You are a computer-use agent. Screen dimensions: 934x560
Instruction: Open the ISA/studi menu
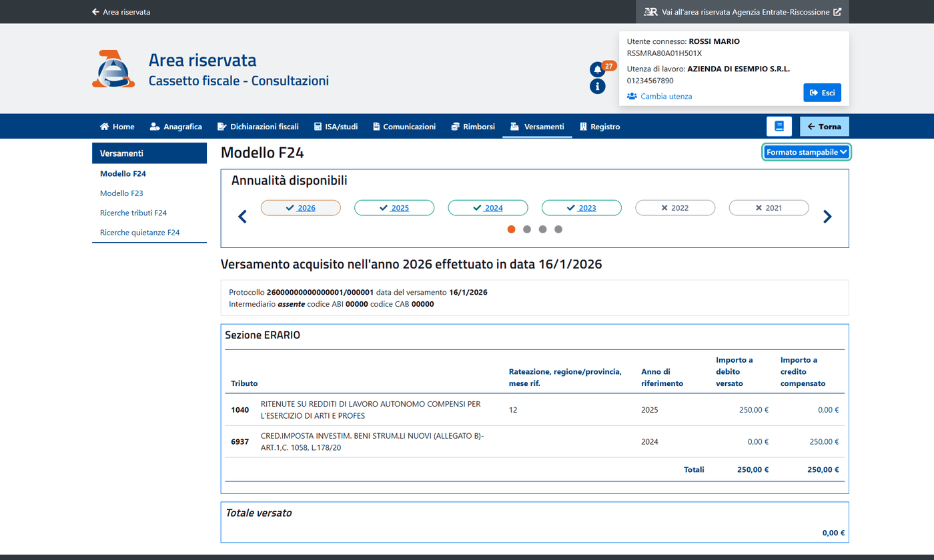pyautogui.click(x=336, y=127)
